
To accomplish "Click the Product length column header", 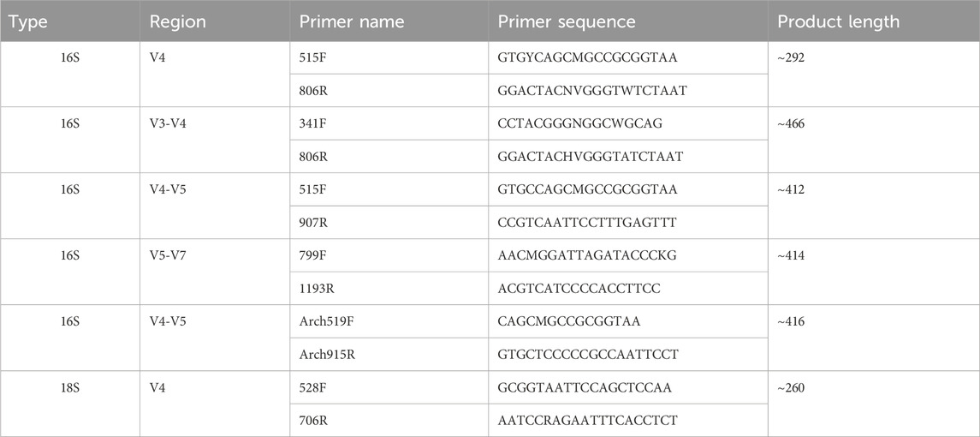I will tap(874, 21).
